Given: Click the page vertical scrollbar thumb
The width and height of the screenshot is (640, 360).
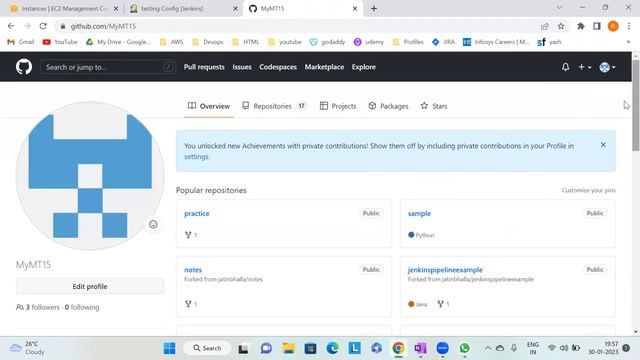Looking at the screenshot, I should 636,105.
